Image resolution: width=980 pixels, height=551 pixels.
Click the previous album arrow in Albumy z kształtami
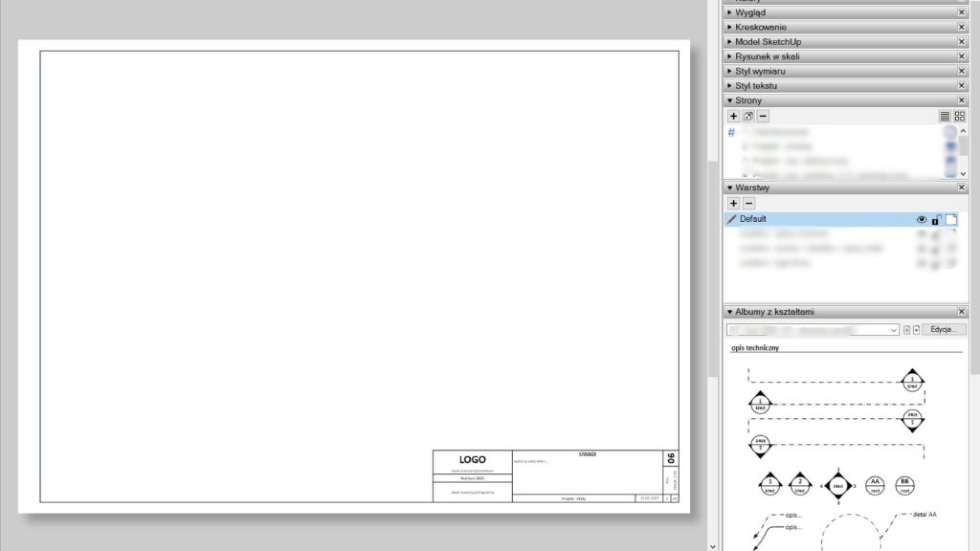(x=905, y=329)
